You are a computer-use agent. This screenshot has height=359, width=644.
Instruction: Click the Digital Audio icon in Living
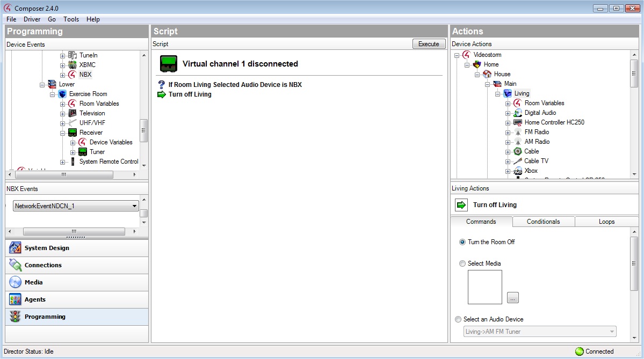click(517, 113)
